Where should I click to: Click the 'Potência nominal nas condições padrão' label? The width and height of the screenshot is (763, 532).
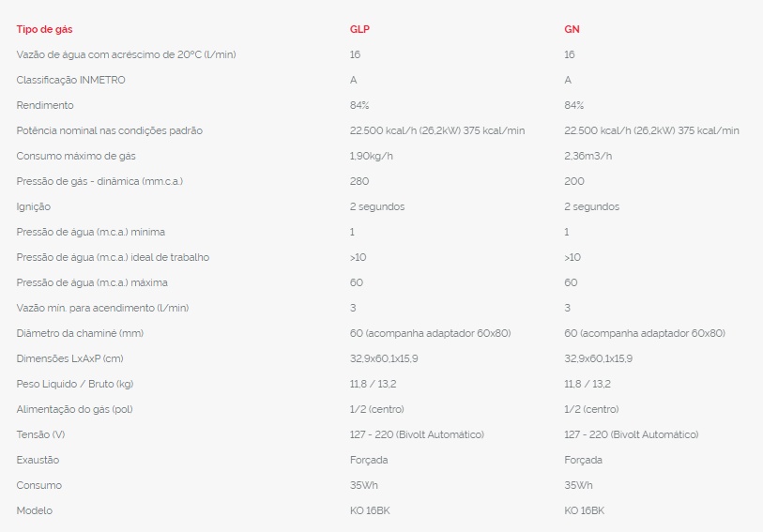click(109, 130)
